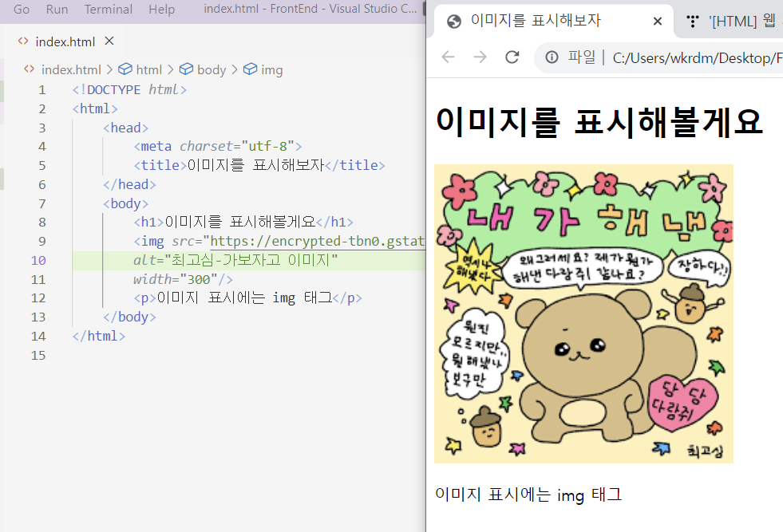The height and width of the screenshot is (532, 783).
Task: Click the favicon of the '[HTML]' tab
Action: (x=693, y=21)
